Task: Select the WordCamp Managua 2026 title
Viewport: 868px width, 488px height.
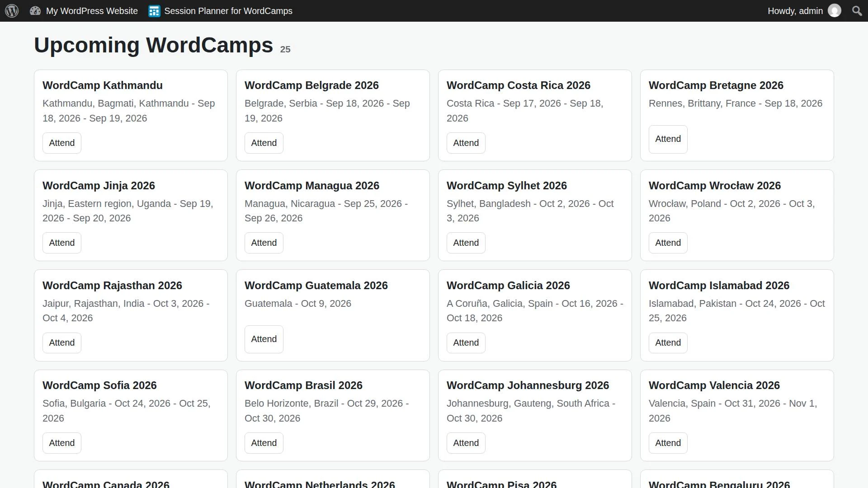Action: click(x=312, y=186)
